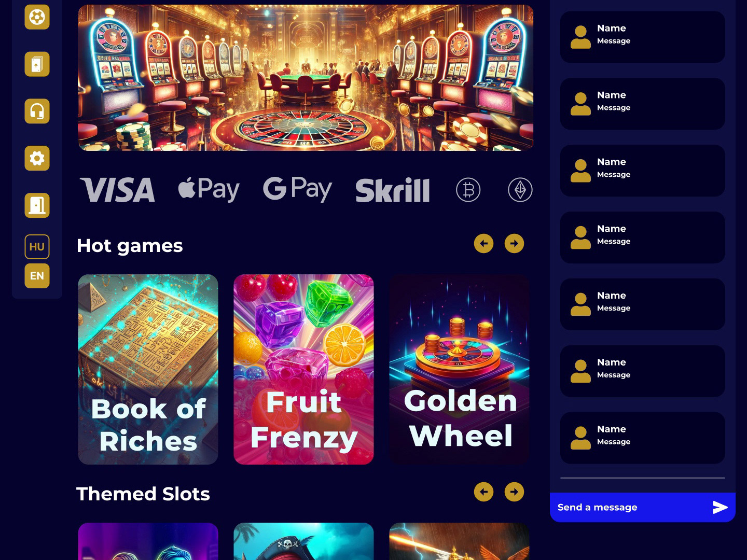Focus the Send a message field
Image resolution: width=747 pixels, height=560 pixels.
point(630,507)
